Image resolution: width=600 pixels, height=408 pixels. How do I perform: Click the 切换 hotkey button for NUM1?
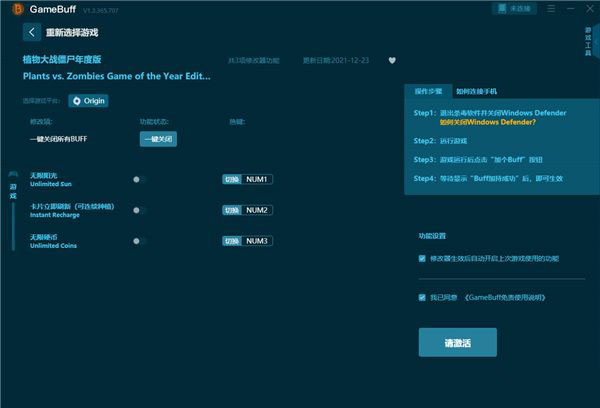pyautogui.click(x=231, y=180)
